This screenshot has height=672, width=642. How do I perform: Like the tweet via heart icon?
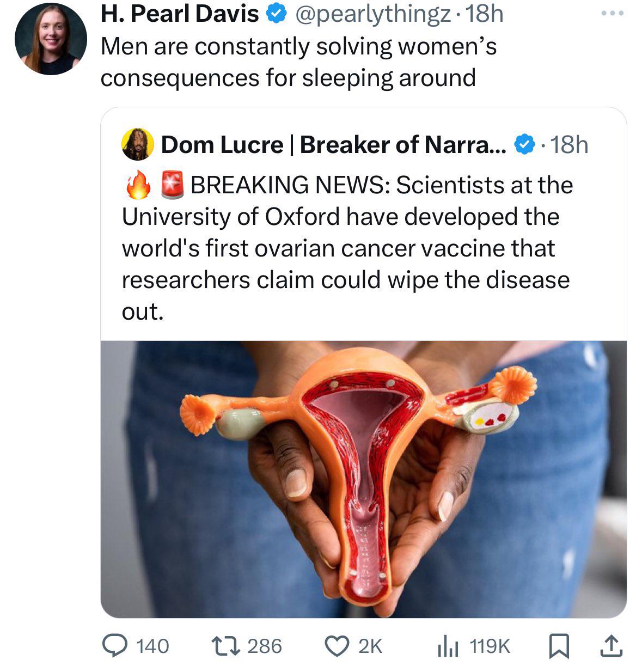point(338,646)
